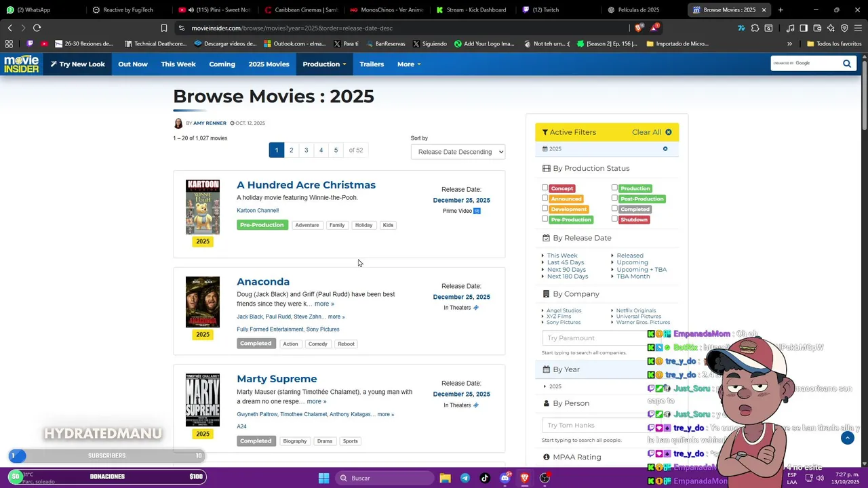Filter release date by Next 90 Days
Viewport: 868px width, 488px height.
point(566,269)
